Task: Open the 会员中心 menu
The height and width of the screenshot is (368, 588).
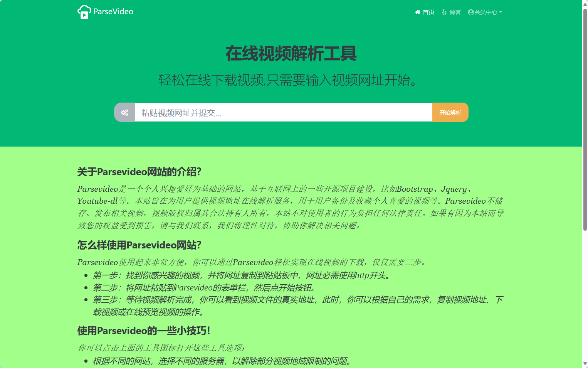Action: (x=485, y=12)
